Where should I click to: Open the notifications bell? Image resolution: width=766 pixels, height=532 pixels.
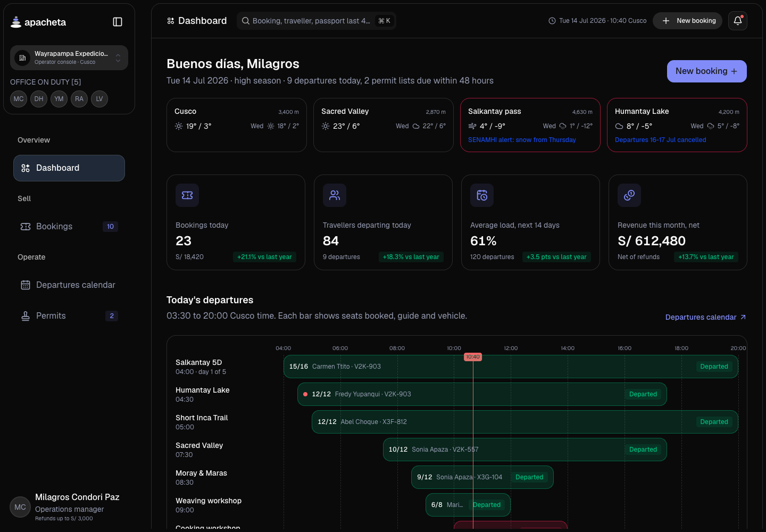[x=738, y=21]
